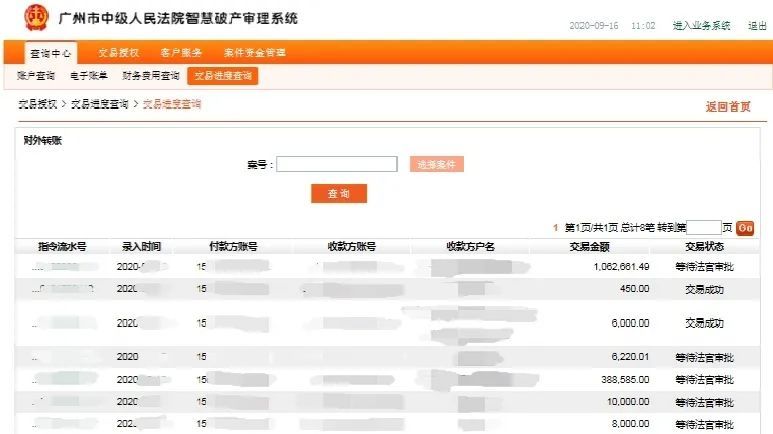Click 交易成功 status in 6,000.00 row
The height and width of the screenshot is (434, 773).
[704, 323]
